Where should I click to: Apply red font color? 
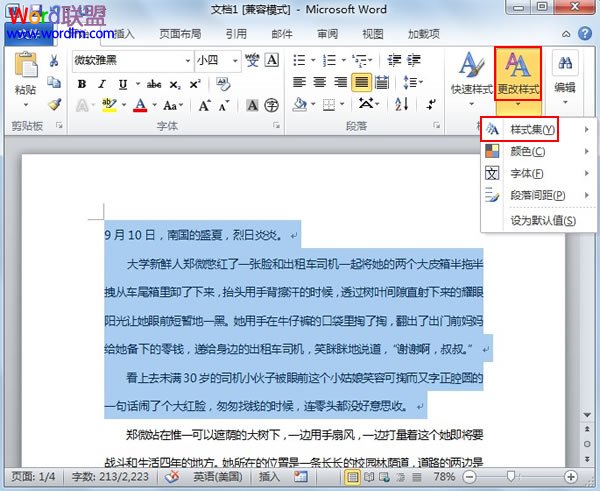[x=140, y=105]
